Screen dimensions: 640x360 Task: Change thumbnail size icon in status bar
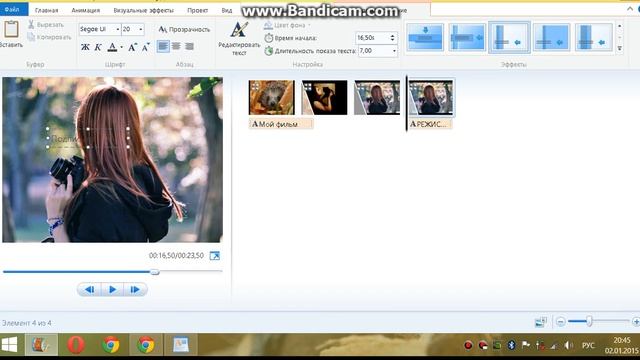coord(541,322)
